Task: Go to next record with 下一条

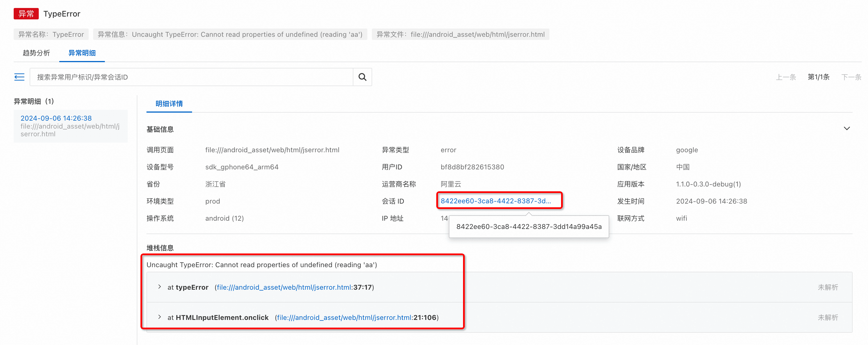Action: pyautogui.click(x=851, y=77)
